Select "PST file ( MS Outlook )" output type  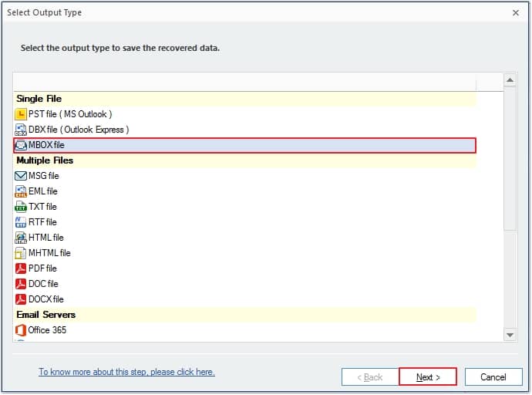pyautogui.click(x=244, y=114)
